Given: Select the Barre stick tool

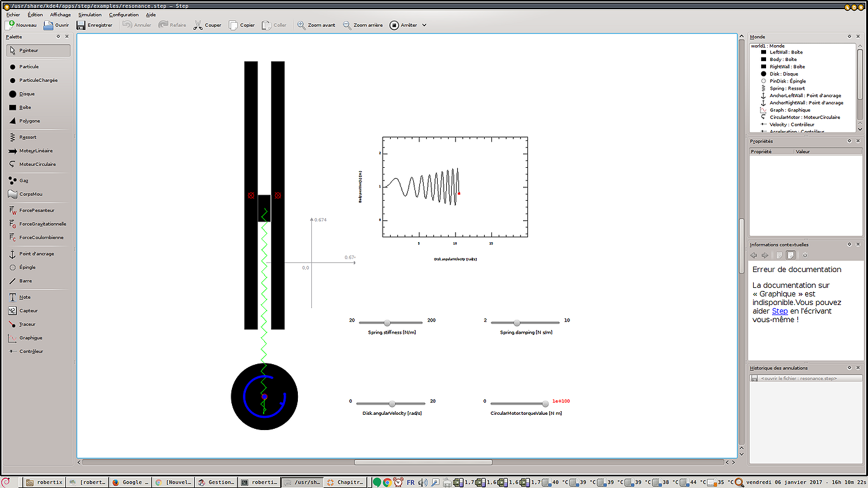Looking at the screenshot, I should pyautogui.click(x=38, y=281).
